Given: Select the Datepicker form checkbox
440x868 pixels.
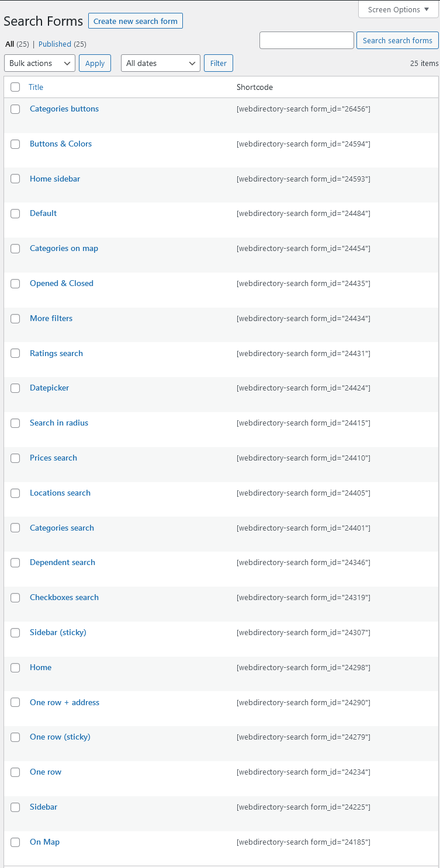Looking at the screenshot, I should (15, 388).
